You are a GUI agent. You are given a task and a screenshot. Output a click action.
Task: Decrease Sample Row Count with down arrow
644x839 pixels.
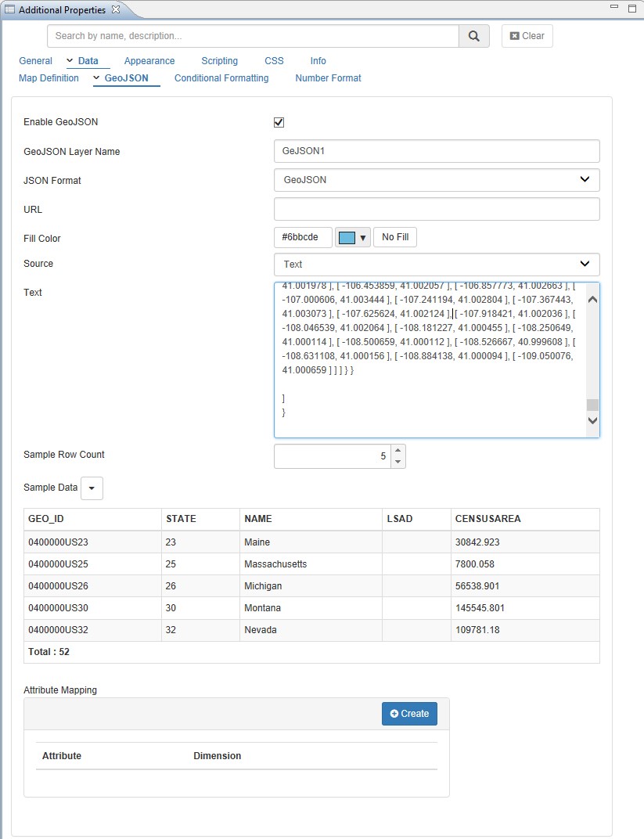click(398, 462)
